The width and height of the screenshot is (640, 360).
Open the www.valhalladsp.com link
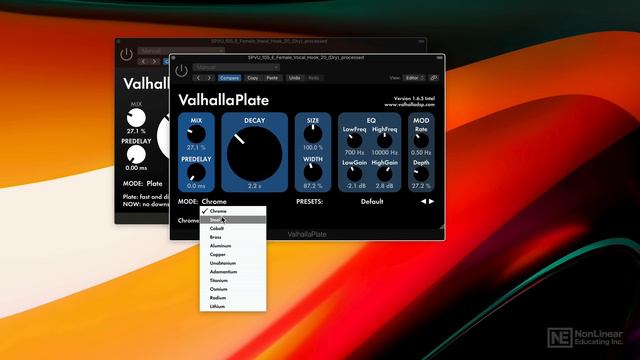click(x=409, y=105)
